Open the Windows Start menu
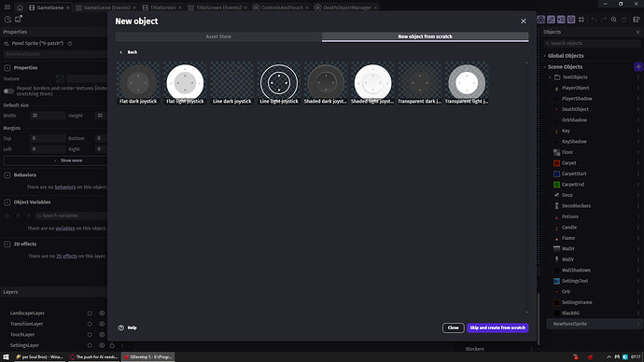This screenshot has height=362, width=644. click(6, 357)
